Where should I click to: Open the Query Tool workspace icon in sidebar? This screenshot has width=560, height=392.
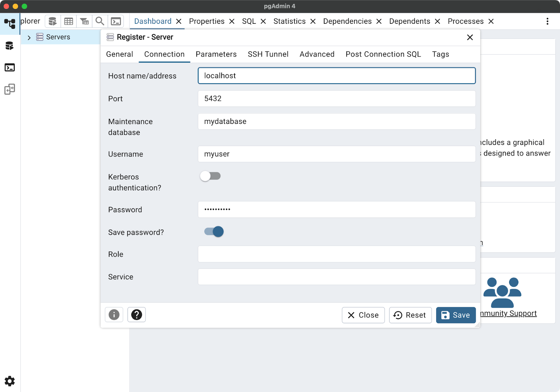tap(10, 46)
